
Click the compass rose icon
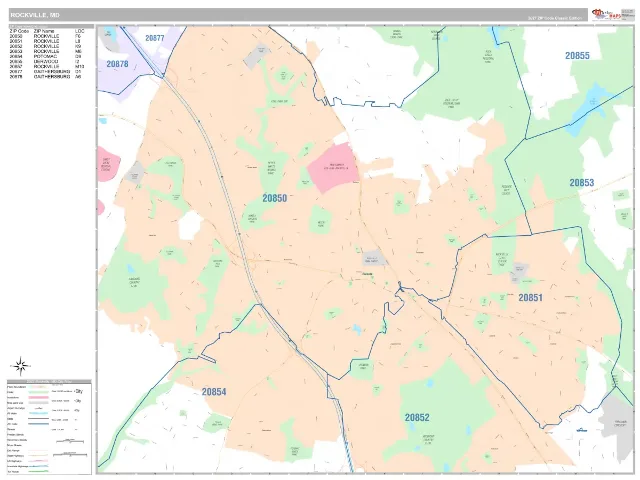(20, 366)
